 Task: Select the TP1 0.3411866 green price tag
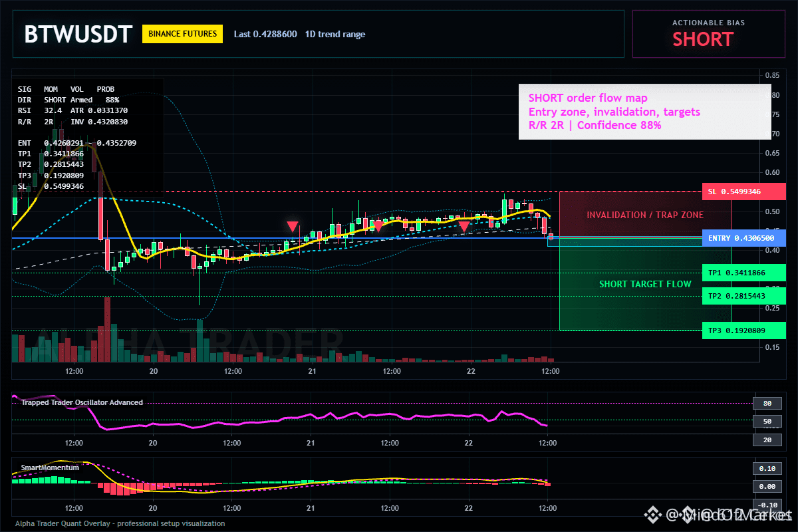(744, 273)
